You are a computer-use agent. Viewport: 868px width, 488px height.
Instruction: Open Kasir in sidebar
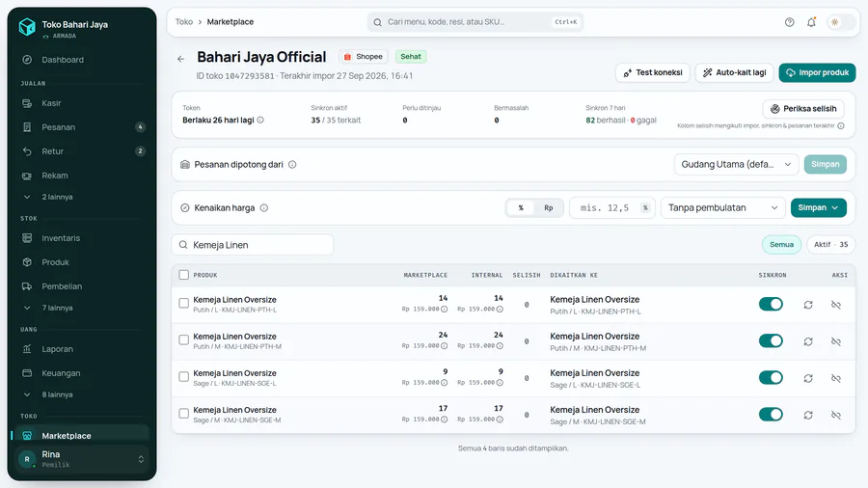[x=82, y=103]
